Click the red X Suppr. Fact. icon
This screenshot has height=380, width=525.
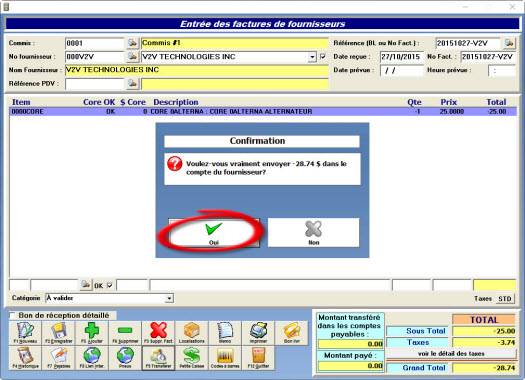[x=158, y=333]
